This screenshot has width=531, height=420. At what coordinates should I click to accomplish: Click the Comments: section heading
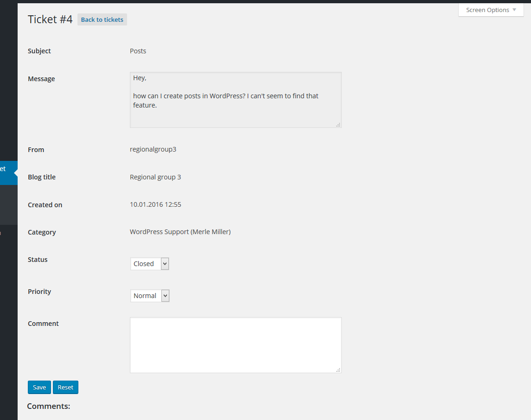(x=49, y=406)
